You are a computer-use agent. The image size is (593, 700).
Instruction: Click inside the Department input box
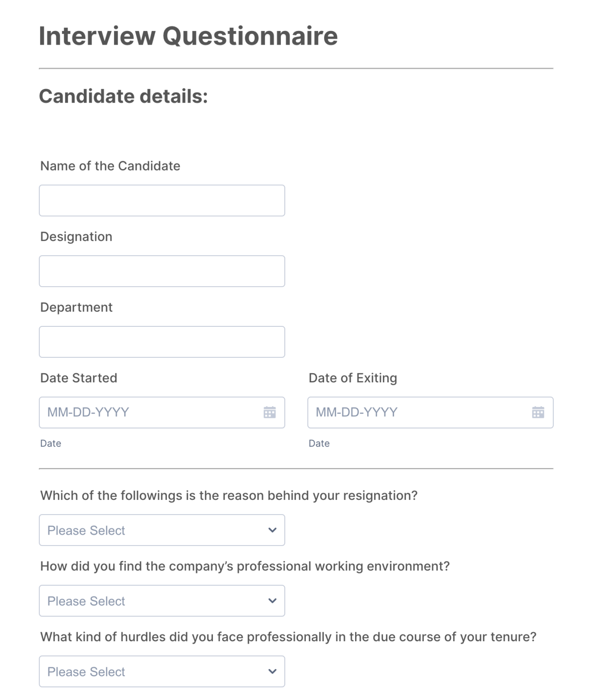(162, 341)
